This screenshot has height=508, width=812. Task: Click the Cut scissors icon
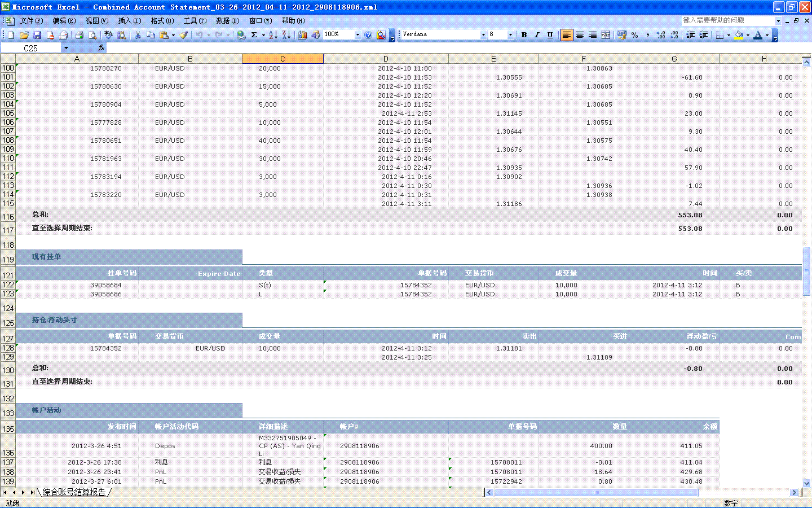tap(138, 35)
